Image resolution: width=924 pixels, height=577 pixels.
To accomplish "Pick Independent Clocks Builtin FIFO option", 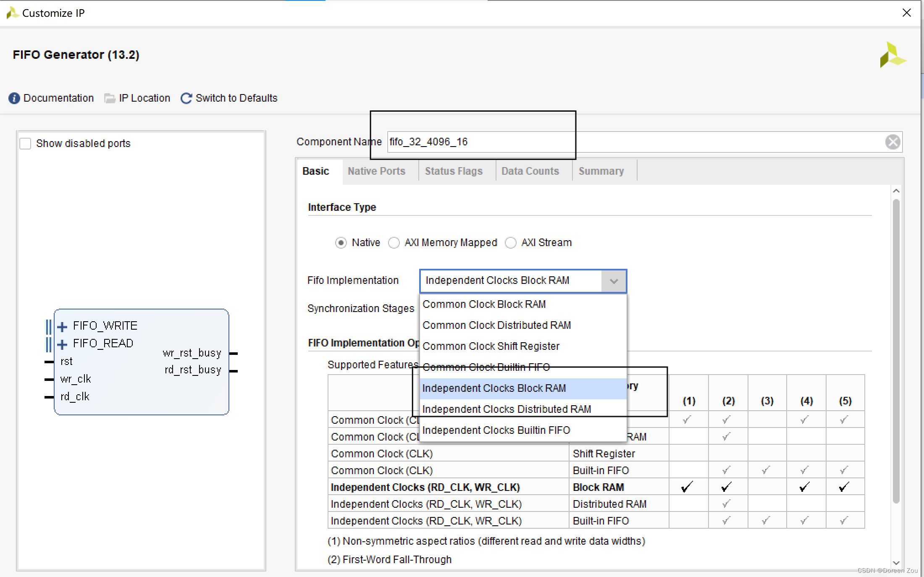I will click(x=496, y=430).
